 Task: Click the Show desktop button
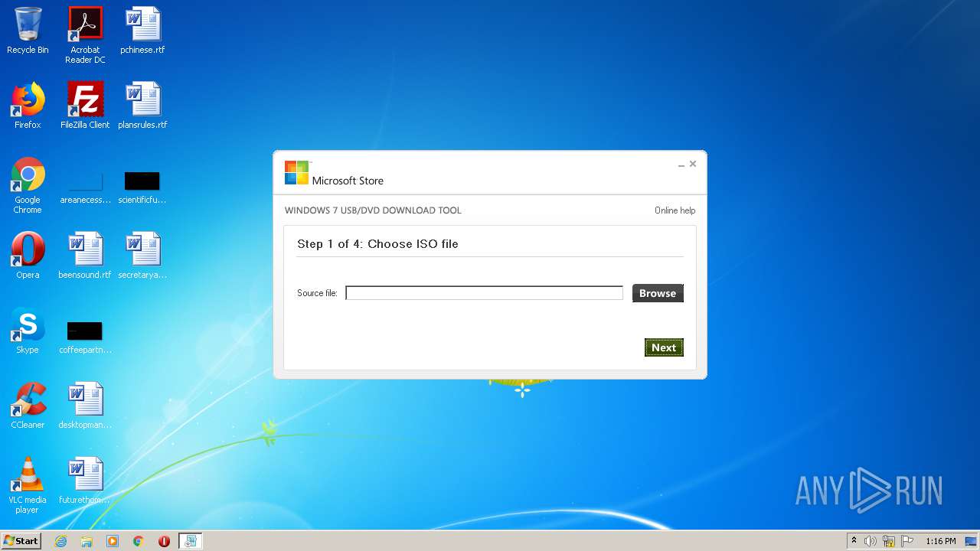(972, 541)
